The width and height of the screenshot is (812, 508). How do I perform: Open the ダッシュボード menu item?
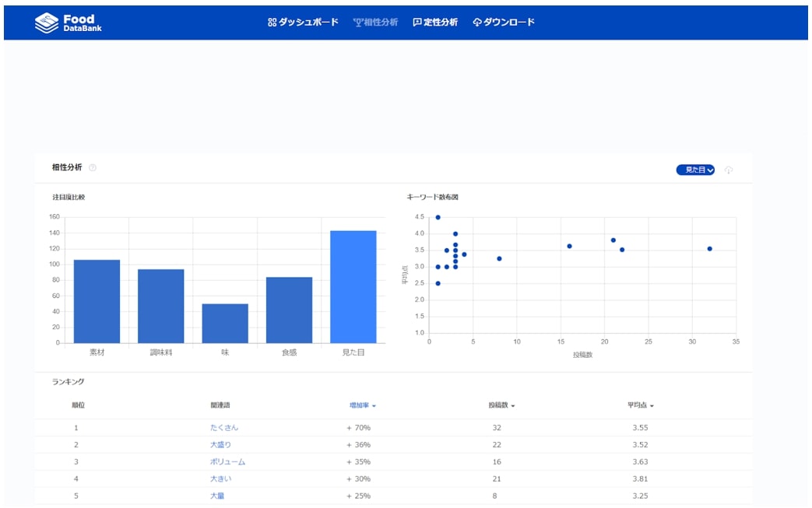coord(303,23)
